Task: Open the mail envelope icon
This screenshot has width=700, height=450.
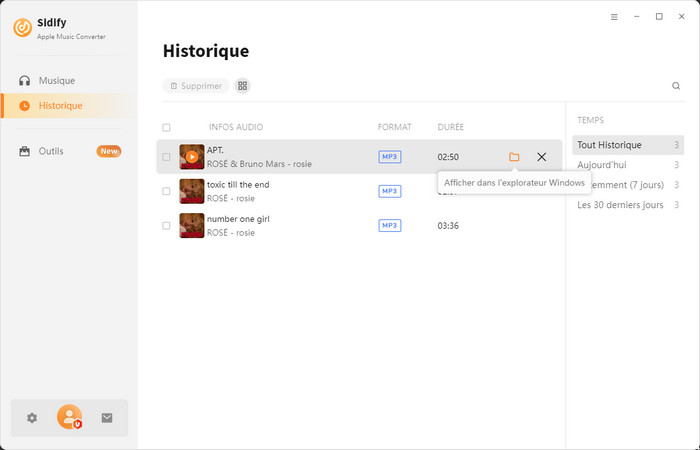Action: (x=107, y=418)
